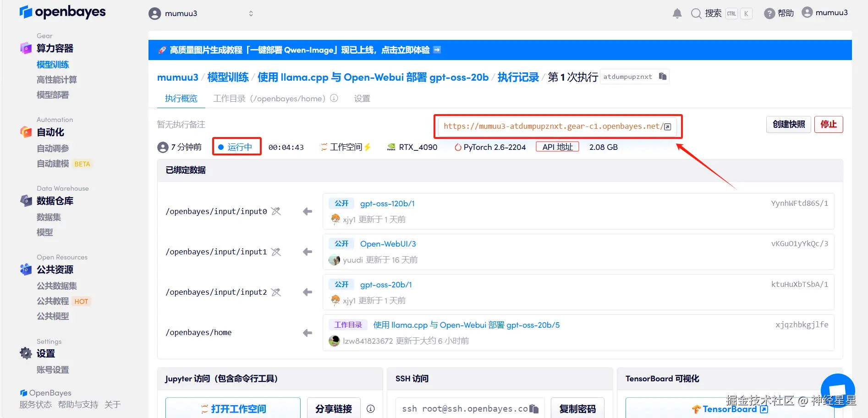Click the 自动化 Automation icon

[x=26, y=132]
